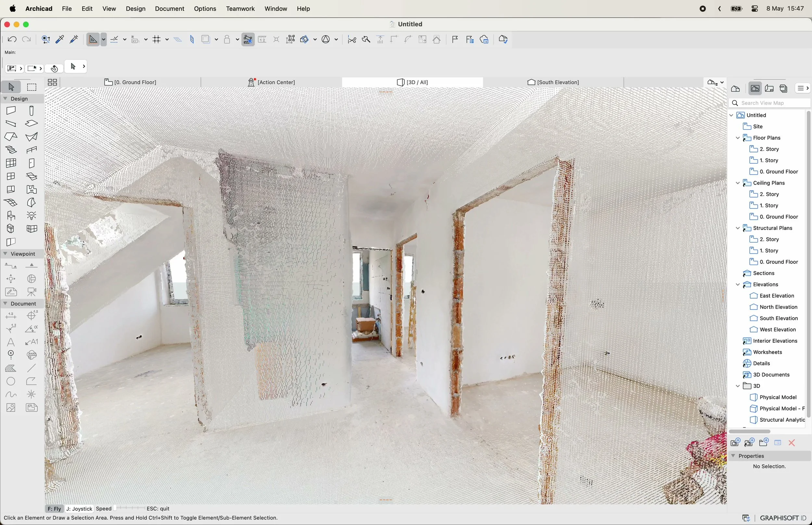Switch to 0. Ground Floor tab
Image resolution: width=812 pixels, height=525 pixels.
pos(130,82)
